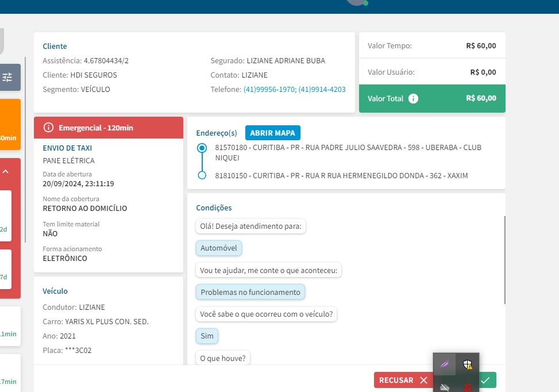This screenshot has width=559, height=392.
Task: Click the message O que houve?
Action: tap(223, 358)
